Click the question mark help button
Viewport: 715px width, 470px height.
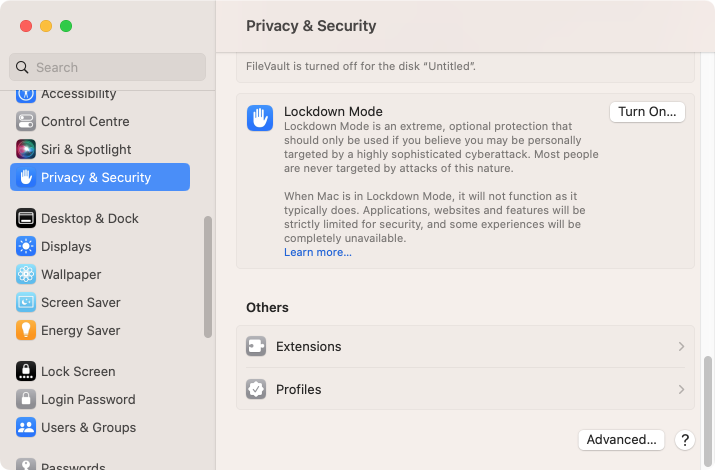[685, 440]
